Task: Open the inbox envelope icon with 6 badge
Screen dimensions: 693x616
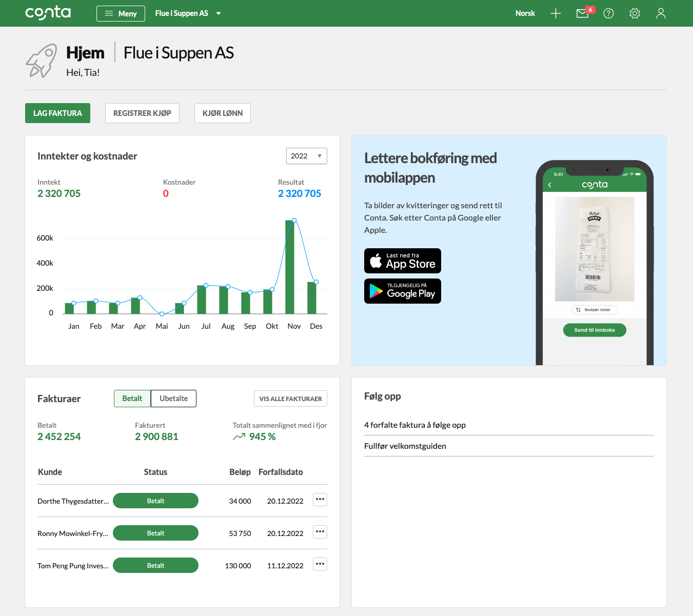Action: [584, 12]
